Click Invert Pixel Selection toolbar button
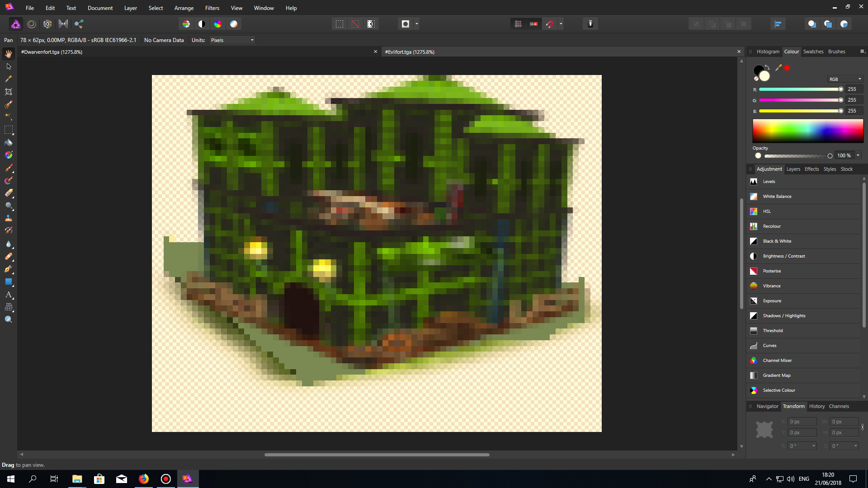The width and height of the screenshot is (868, 488). click(371, 24)
